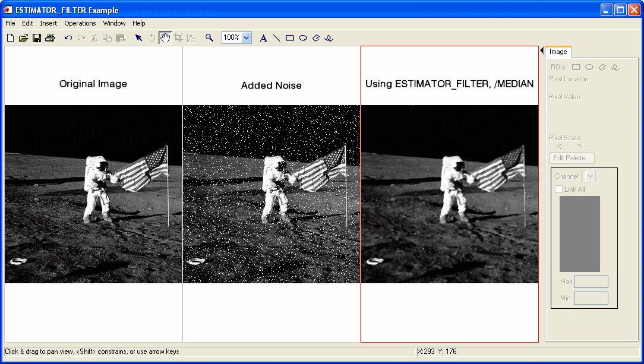Switch to the Image tab

tap(558, 52)
